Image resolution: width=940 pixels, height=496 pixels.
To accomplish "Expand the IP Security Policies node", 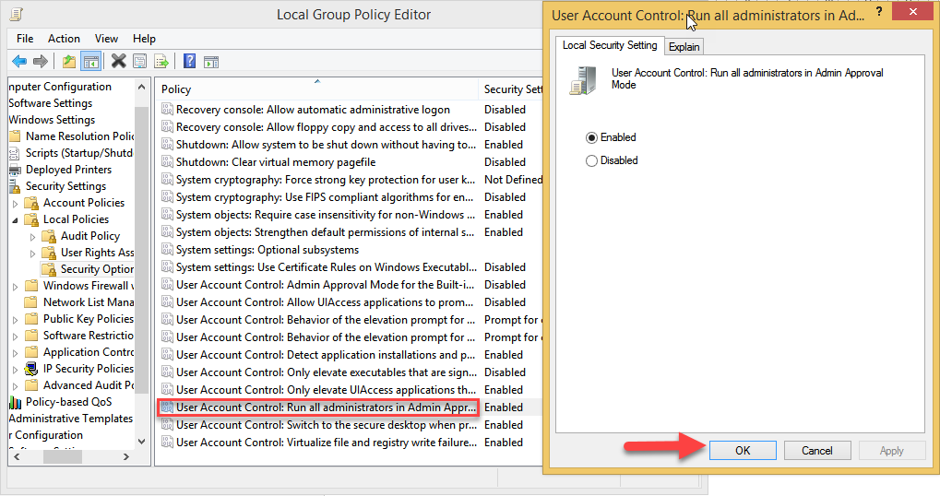I will pos(15,369).
